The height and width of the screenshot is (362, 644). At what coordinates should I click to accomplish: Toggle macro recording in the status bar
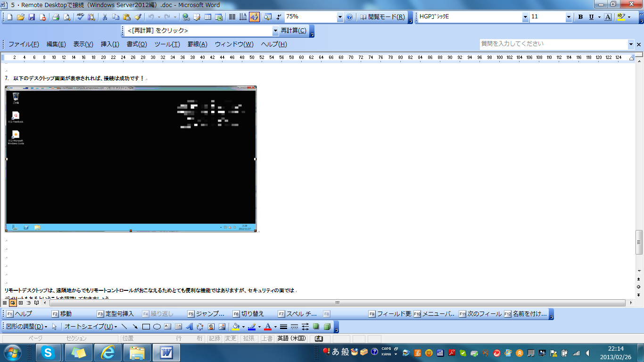[x=215, y=338]
